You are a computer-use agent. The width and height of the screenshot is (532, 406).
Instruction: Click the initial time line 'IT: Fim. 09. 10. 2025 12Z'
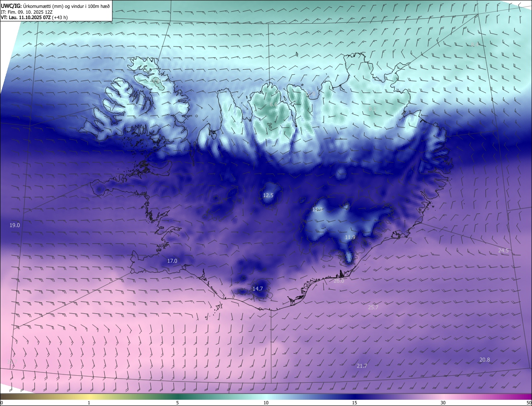coord(27,12)
